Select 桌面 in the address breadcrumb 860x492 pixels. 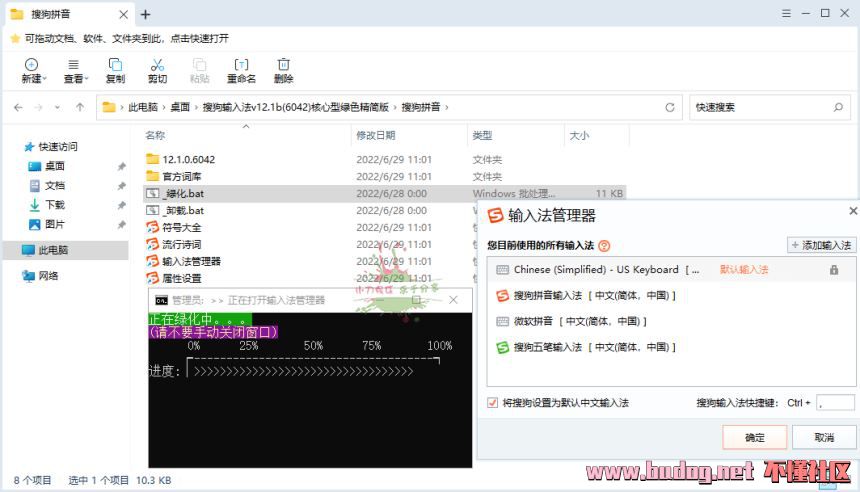coord(180,107)
